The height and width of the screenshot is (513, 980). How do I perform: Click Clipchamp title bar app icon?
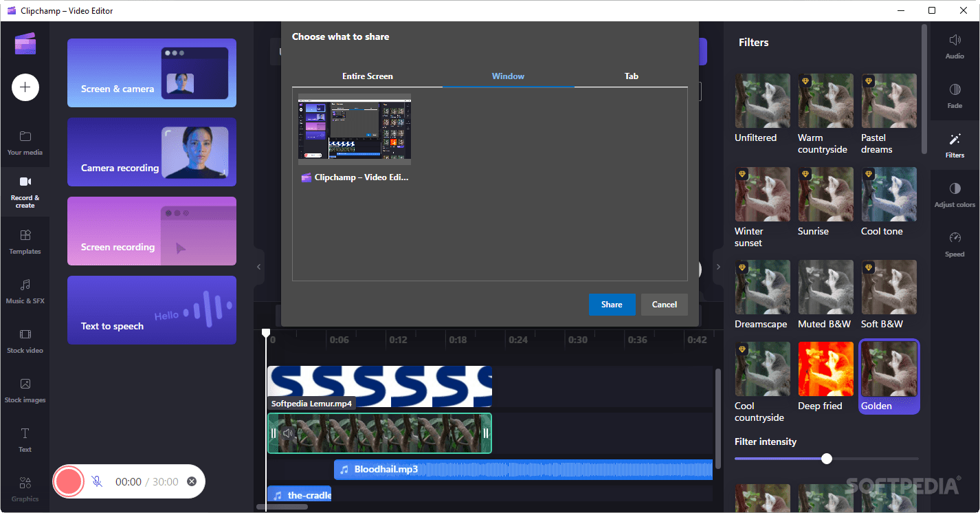coord(12,10)
